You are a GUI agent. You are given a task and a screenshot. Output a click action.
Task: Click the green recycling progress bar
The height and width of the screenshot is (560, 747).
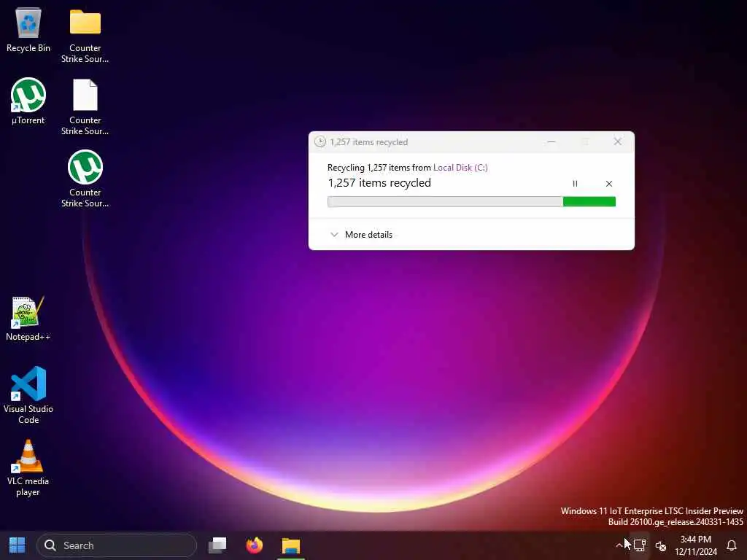tap(471, 202)
